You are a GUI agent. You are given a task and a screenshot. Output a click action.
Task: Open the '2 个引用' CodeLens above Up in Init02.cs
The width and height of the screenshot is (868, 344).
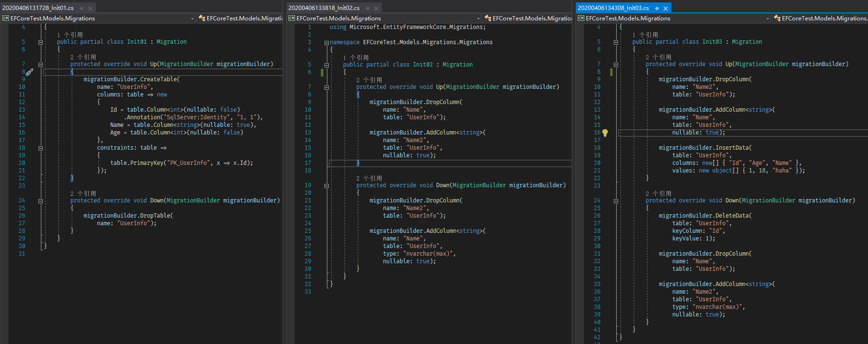[x=369, y=80]
